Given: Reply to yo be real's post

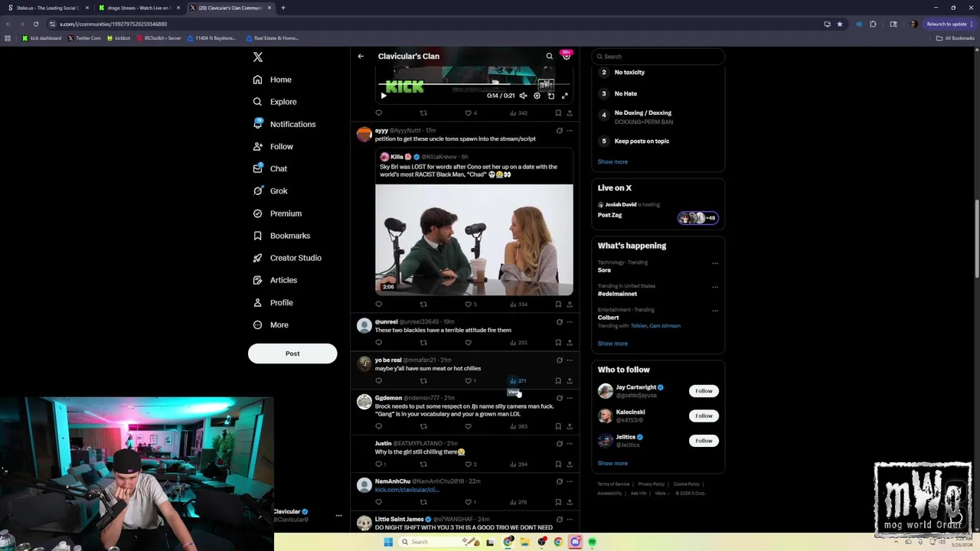Looking at the screenshot, I should tap(378, 380).
